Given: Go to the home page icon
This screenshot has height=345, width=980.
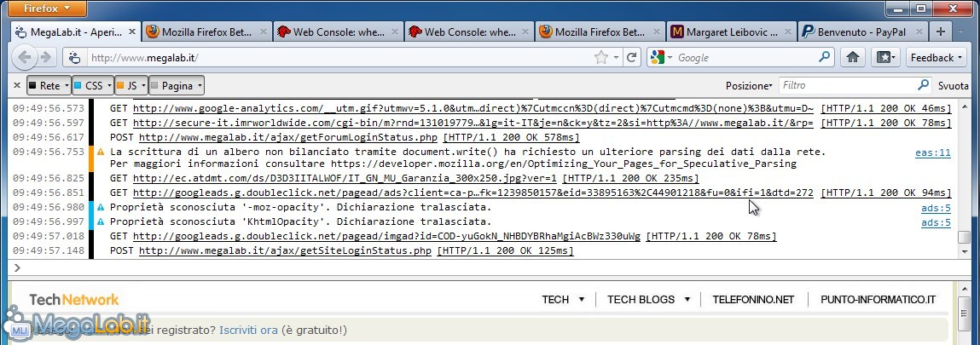Looking at the screenshot, I should (853, 57).
